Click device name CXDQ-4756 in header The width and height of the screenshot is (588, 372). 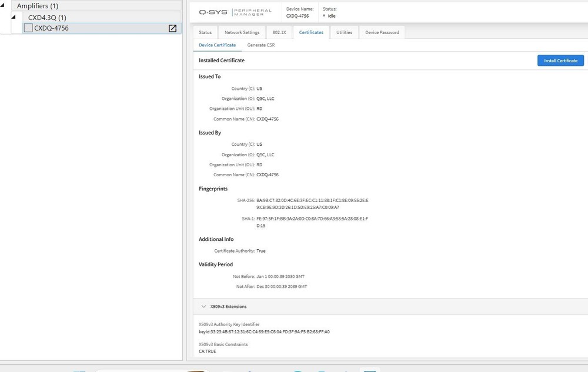point(298,16)
